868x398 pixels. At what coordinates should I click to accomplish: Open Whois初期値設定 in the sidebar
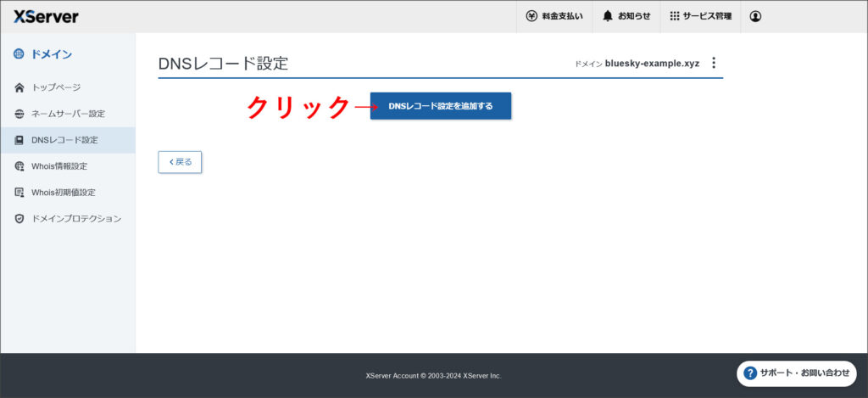(68, 193)
